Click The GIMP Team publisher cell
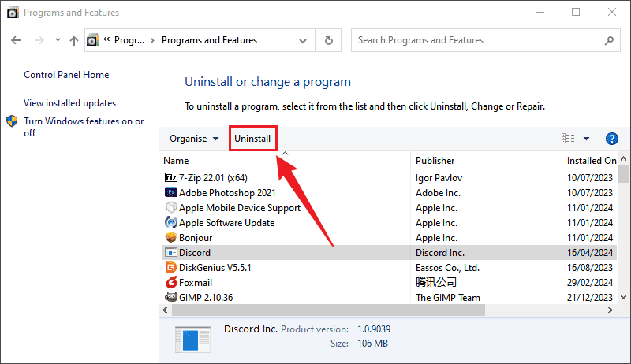631x364 pixels. (447, 297)
